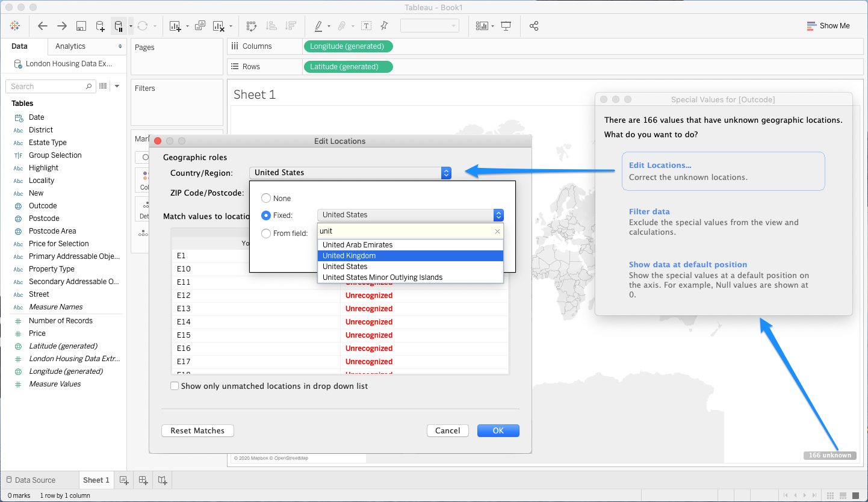
Task: Select the Fixed radio button
Action: point(266,215)
